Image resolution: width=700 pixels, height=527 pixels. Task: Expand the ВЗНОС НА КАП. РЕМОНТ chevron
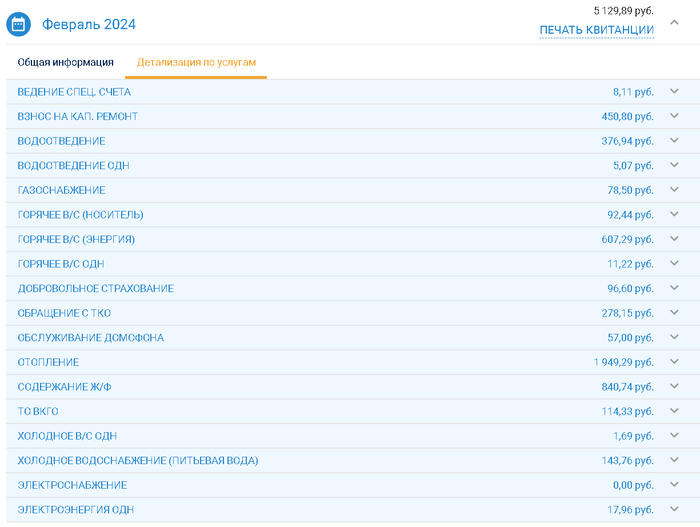pyautogui.click(x=674, y=116)
